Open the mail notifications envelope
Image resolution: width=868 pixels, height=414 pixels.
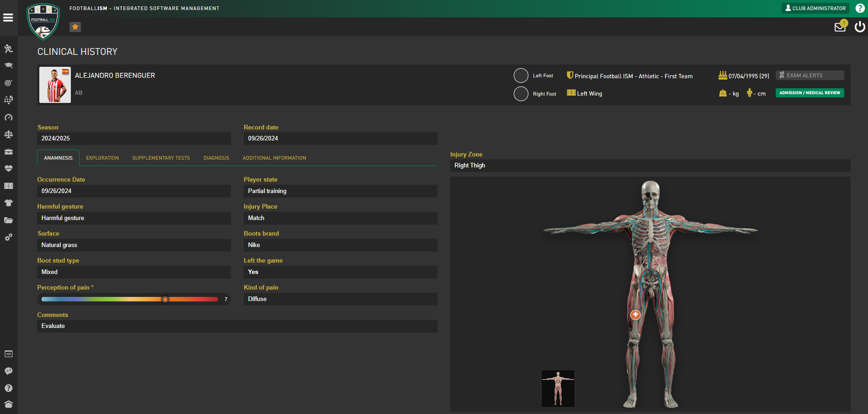[840, 27]
